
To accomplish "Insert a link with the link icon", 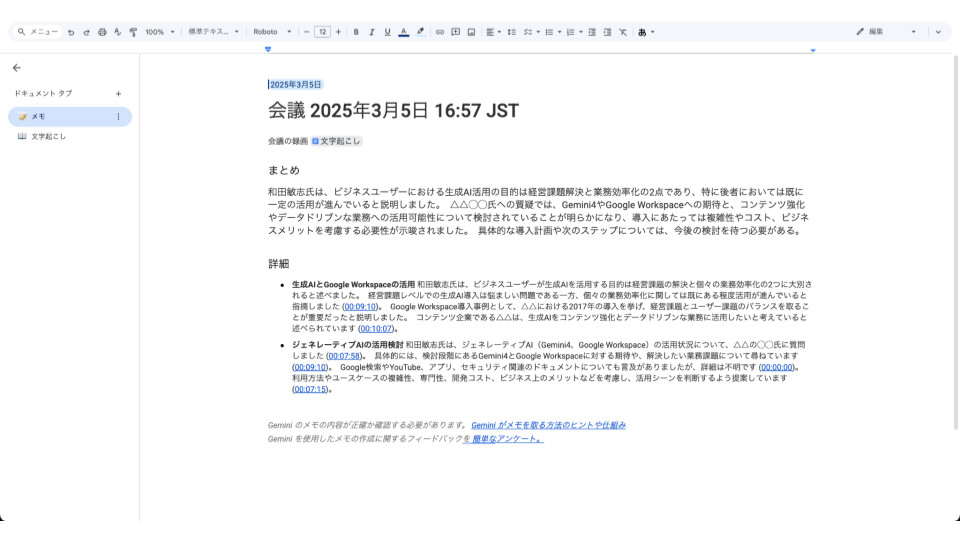I will pos(439,32).
